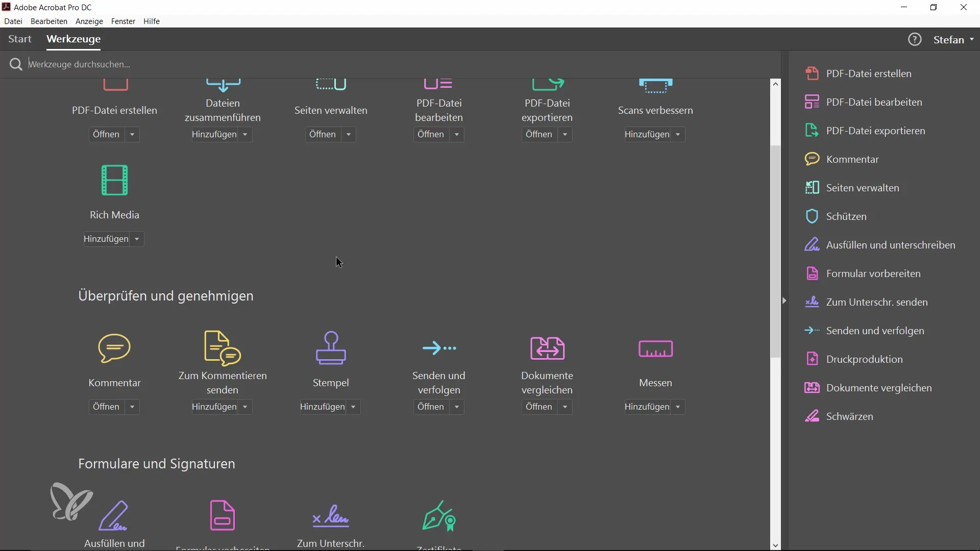The width and height of the screenshot is (980, 551).
Task: Click scrollbar up arrow at top
Action: (x=776, y=84)
